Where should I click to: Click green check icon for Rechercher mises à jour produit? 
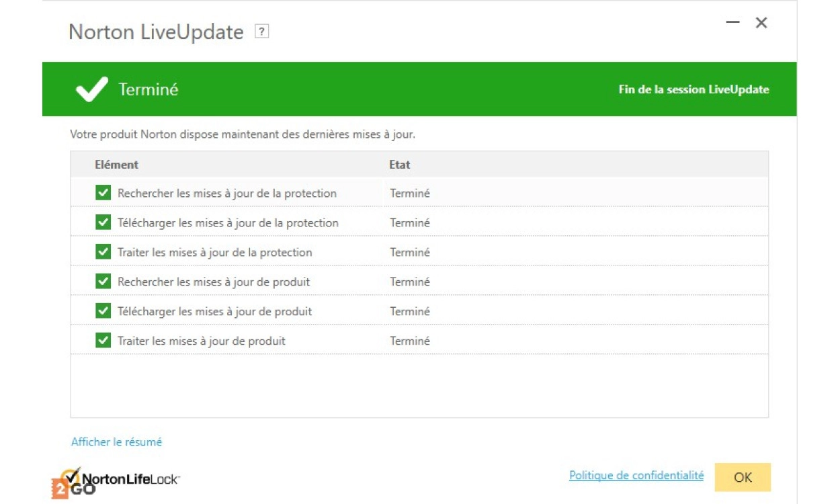103,282
